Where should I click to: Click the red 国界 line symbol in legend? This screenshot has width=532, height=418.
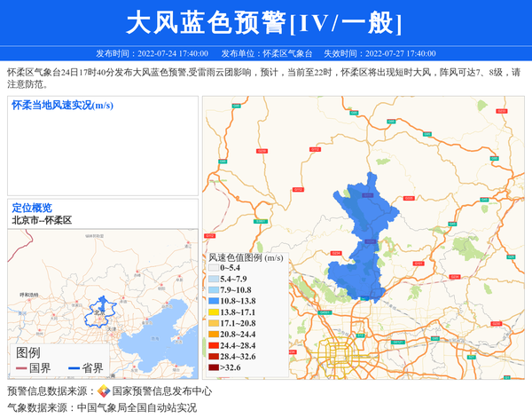(21, 368)
